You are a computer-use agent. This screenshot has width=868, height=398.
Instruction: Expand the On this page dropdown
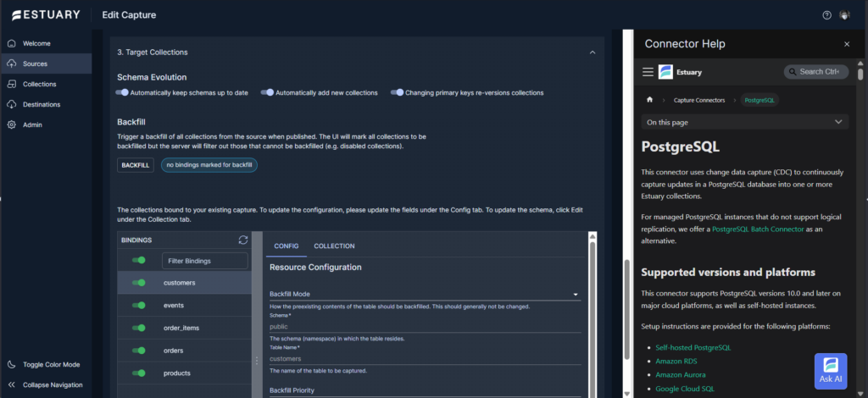point(744,122)
